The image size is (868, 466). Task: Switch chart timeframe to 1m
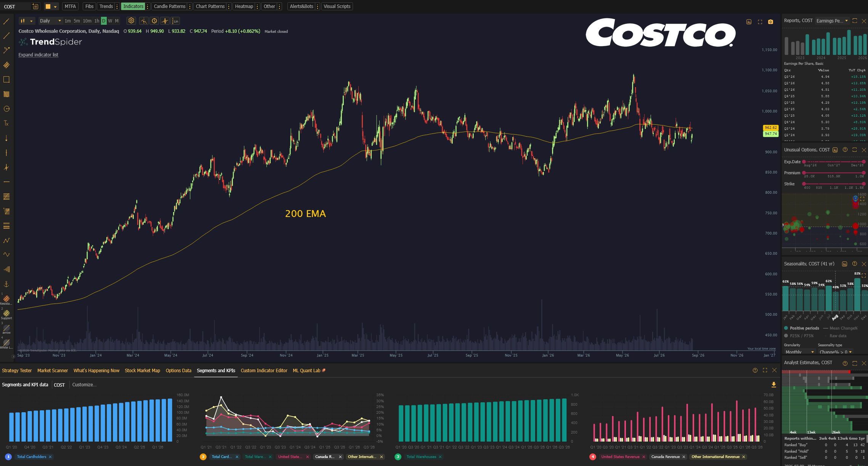[x=67, y=21]
